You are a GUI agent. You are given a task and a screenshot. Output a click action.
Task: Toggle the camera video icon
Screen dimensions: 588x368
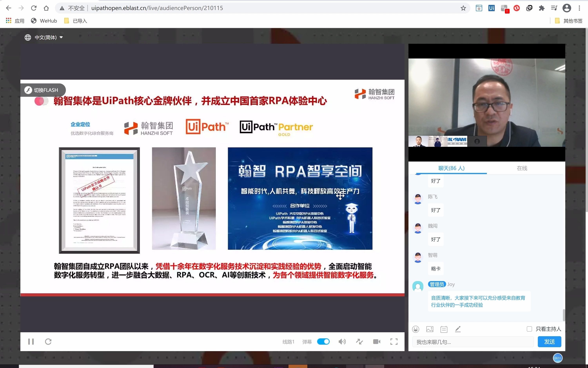[377, 342]
